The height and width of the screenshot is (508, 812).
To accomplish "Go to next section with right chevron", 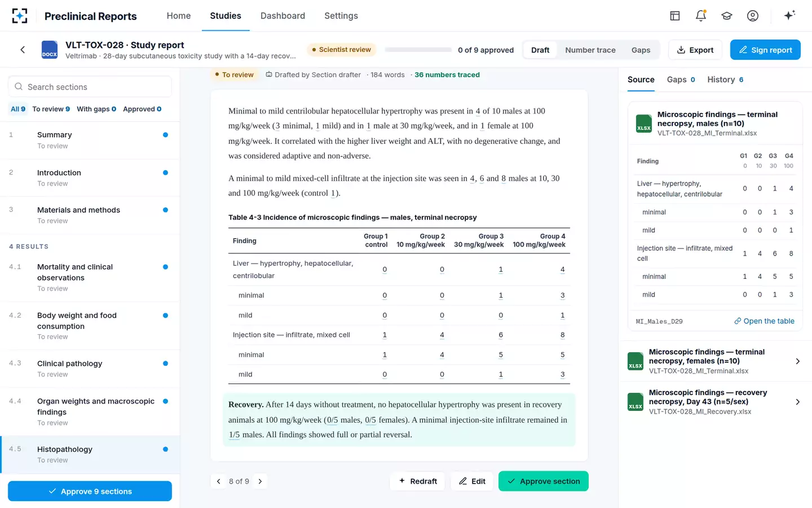I will 260,481.
